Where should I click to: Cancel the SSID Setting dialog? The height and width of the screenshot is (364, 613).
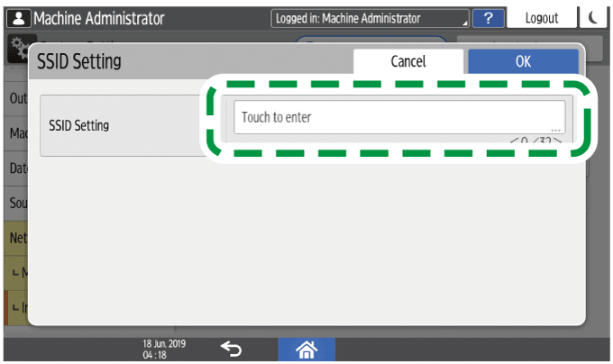407,61
